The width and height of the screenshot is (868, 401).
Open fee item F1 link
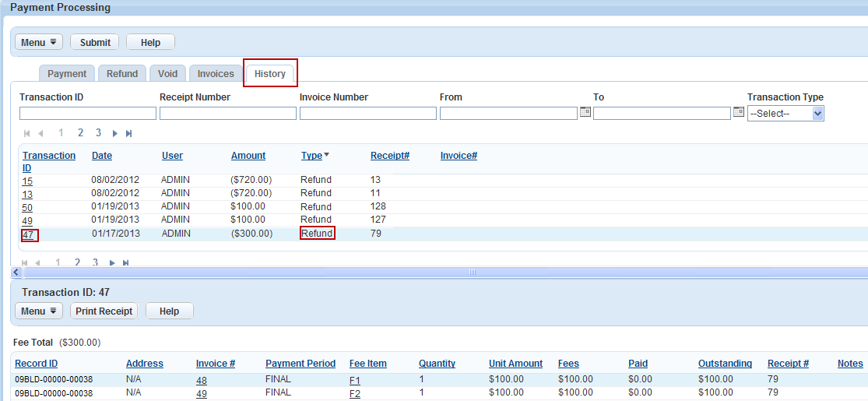click(x=355, y=380)
